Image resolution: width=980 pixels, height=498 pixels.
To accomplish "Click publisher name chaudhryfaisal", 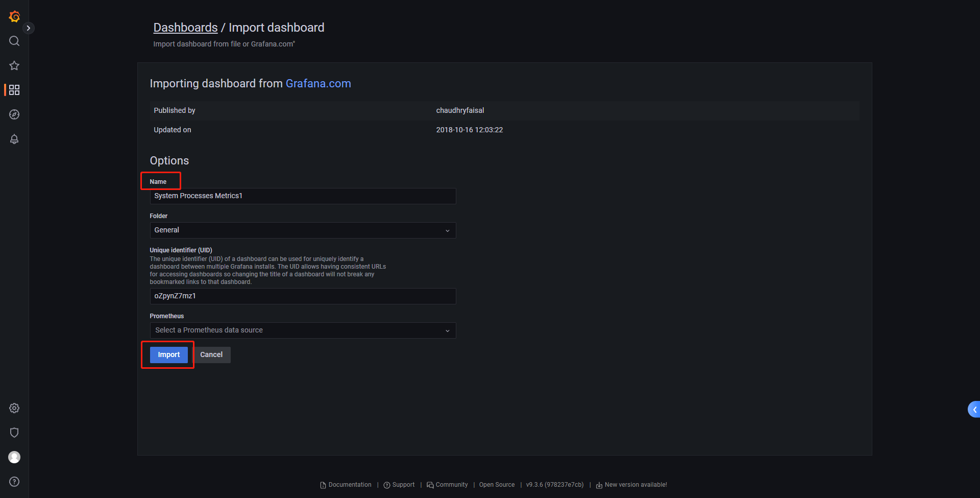I will (x=460, y=110).
